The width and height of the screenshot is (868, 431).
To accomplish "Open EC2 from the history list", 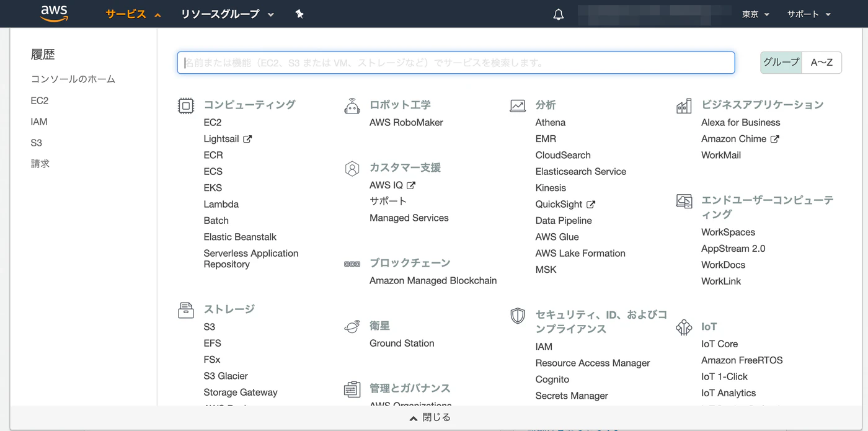I will [x=40, y=100].
